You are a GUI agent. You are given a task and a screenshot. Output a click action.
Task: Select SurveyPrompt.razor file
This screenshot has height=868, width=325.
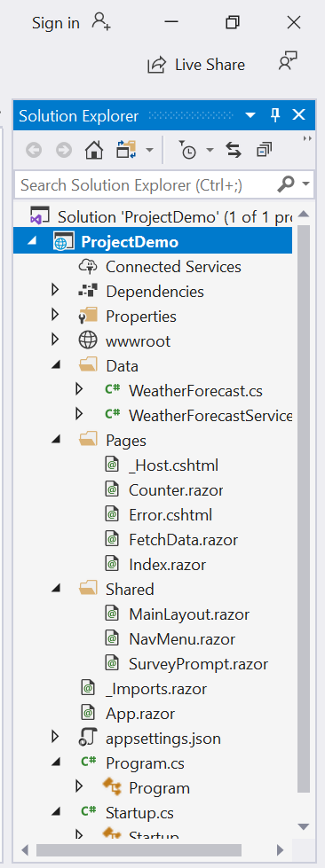(x=198, y=664)
